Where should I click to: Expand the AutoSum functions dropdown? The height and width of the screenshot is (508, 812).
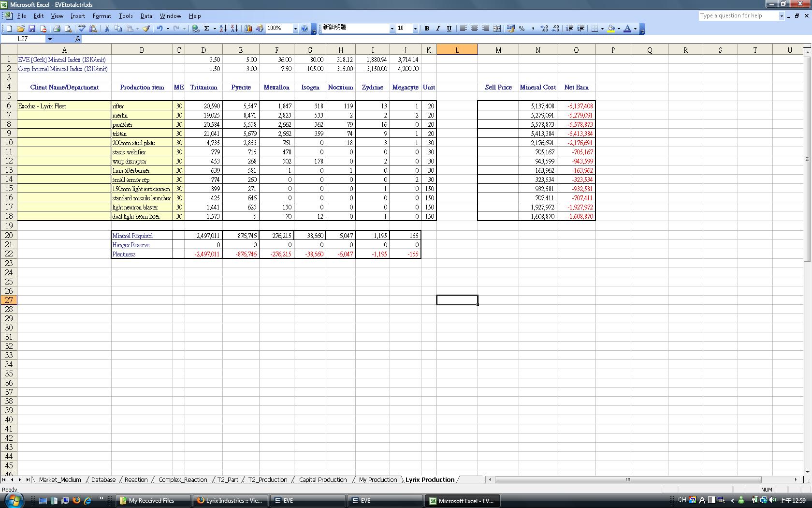[x=214, y=29]
